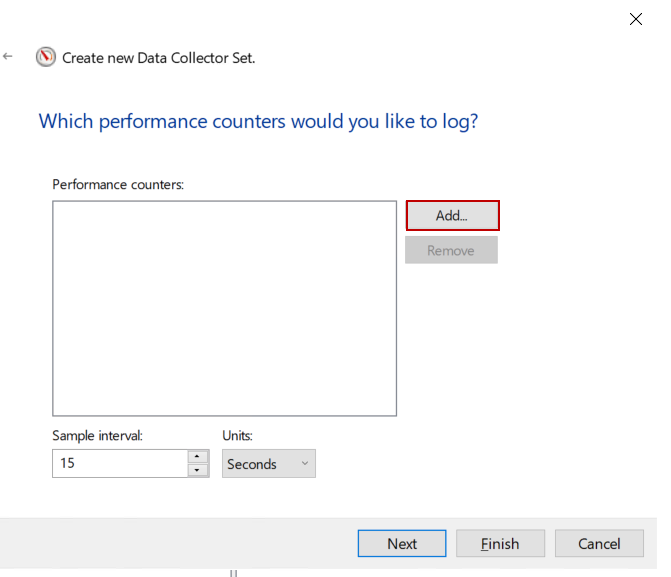This screenshot has height=577, width=671.
Task: Click the 'Which performance counters' heading
Action: [x=258, y=122]
